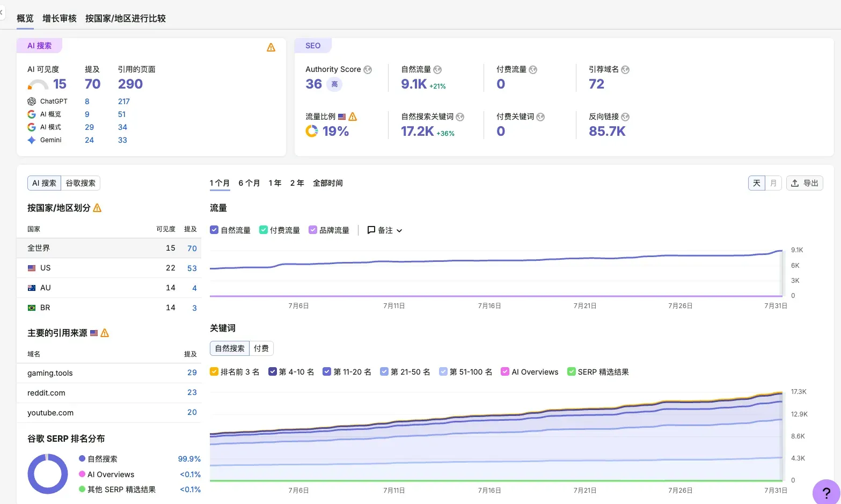
Task: Click the warning icon beside 主要的引用来源
Action: pyautogui.click(x=105, y=333)
